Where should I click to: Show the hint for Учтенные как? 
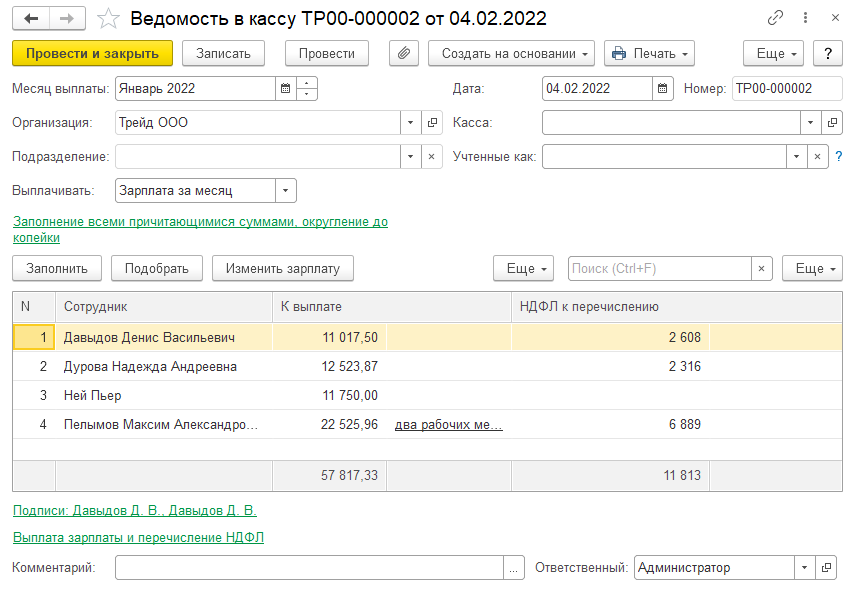pyautogui.click(x=839, y=156)
